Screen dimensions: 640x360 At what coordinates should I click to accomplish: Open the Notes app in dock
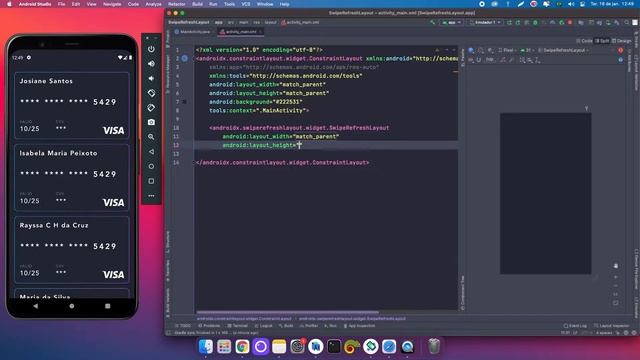(279, 347)
